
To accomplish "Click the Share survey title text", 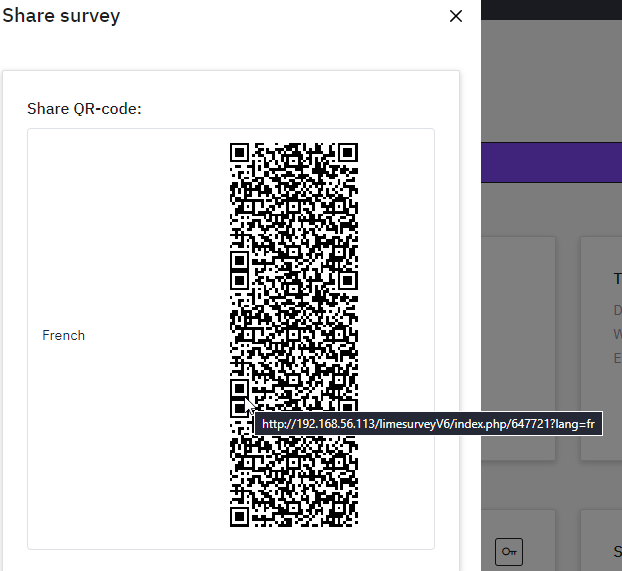I will (61, 16).
